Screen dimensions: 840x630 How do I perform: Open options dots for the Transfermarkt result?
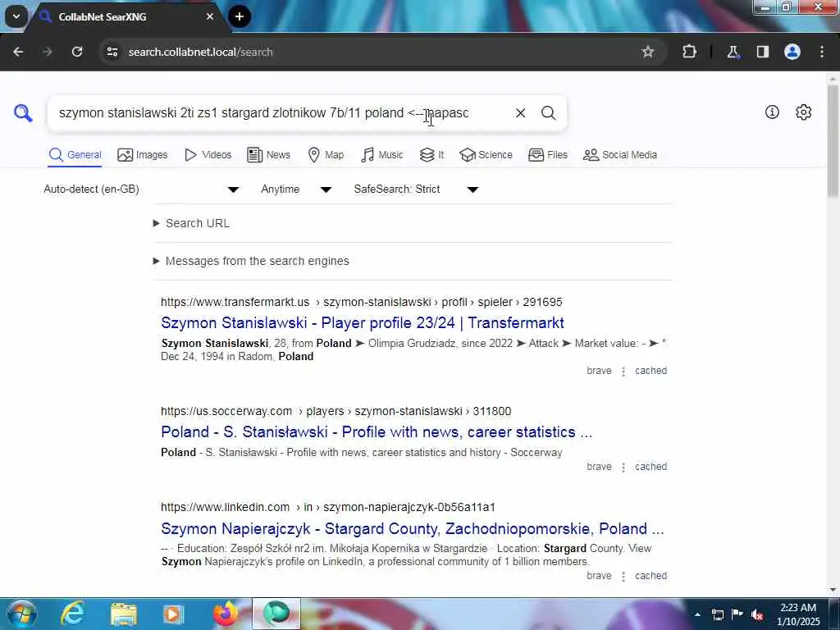pyautogui.click(x=623, y=372)
